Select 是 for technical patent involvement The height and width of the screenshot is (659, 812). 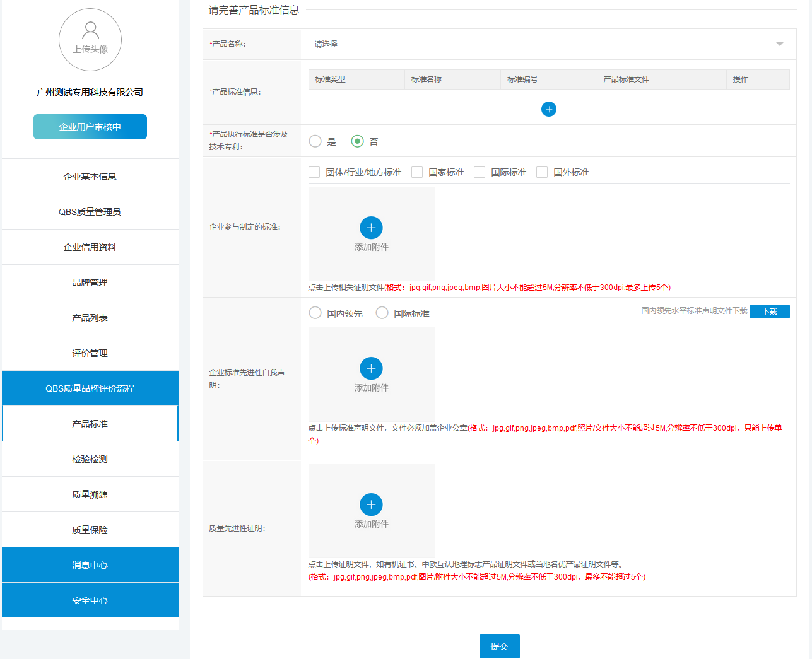(315, 141)
